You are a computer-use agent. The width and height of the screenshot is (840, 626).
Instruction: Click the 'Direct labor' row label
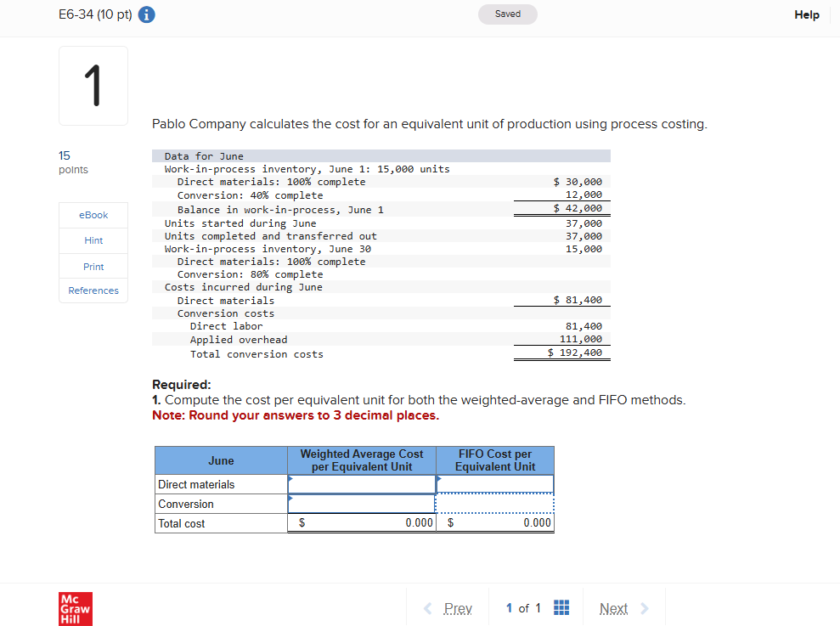click(226, 326)
